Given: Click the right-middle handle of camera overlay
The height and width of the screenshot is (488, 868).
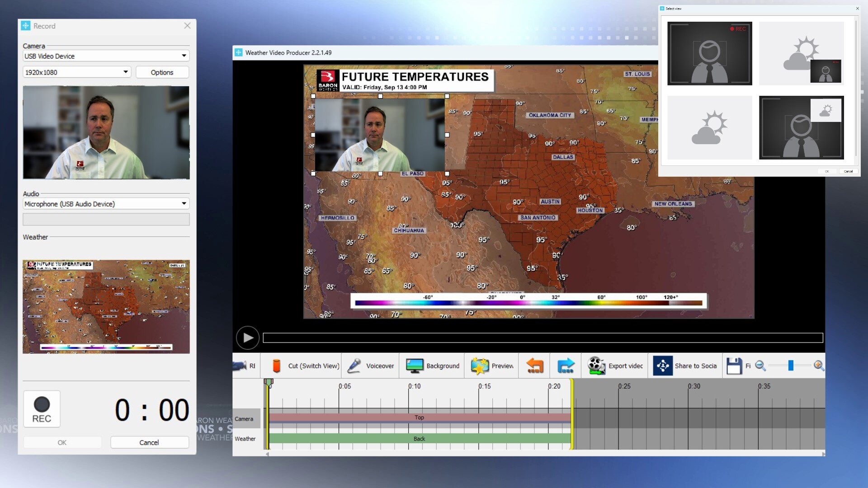Looking at the screenshot, I should coord(447,135).
